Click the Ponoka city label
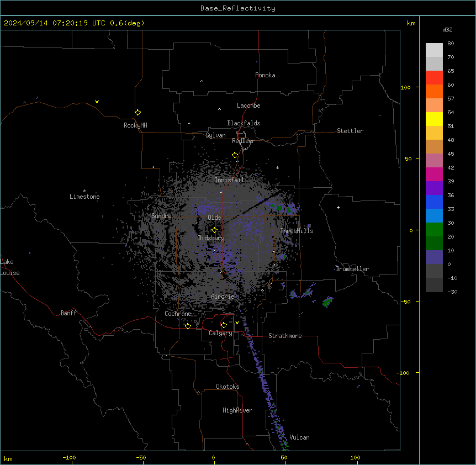 pyautogui.click(x=265, y=75)
